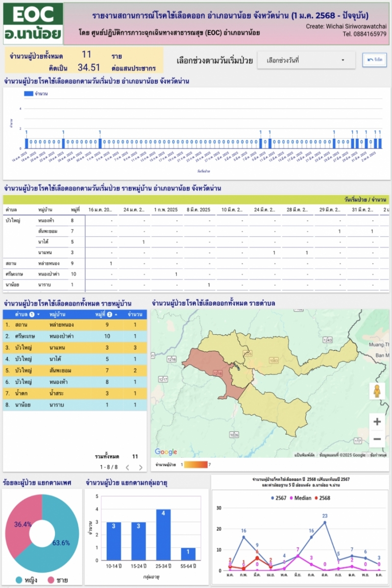Click the ตำบล header in the pivot table
Viewport: 392px width, 588px height.
(11, 210)
